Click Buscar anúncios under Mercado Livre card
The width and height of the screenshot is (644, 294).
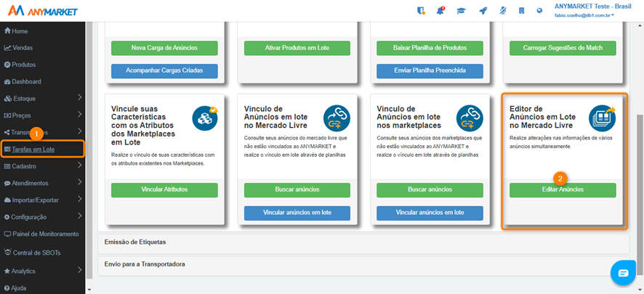coord(297,190)
